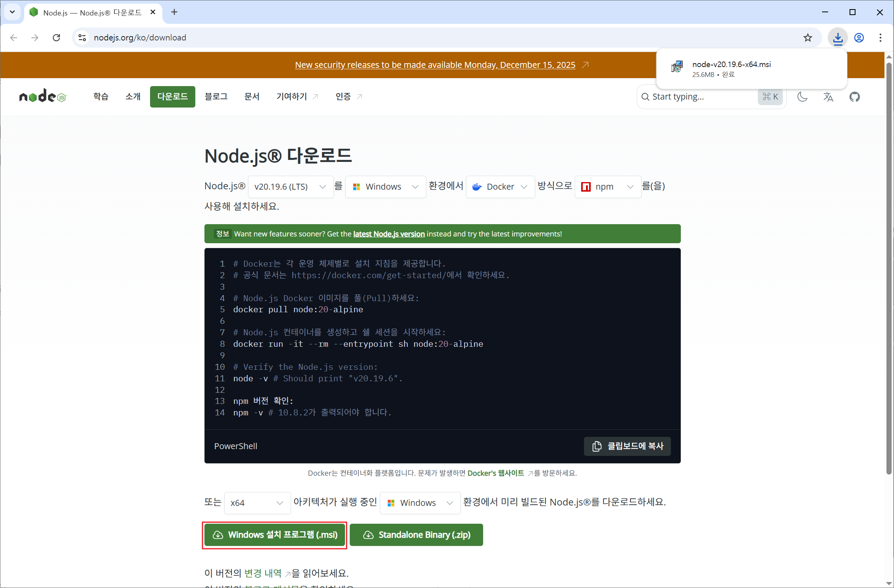Click the Chrome profile icon
This screenshot has width=894, height=588.
tap(859, 38)
